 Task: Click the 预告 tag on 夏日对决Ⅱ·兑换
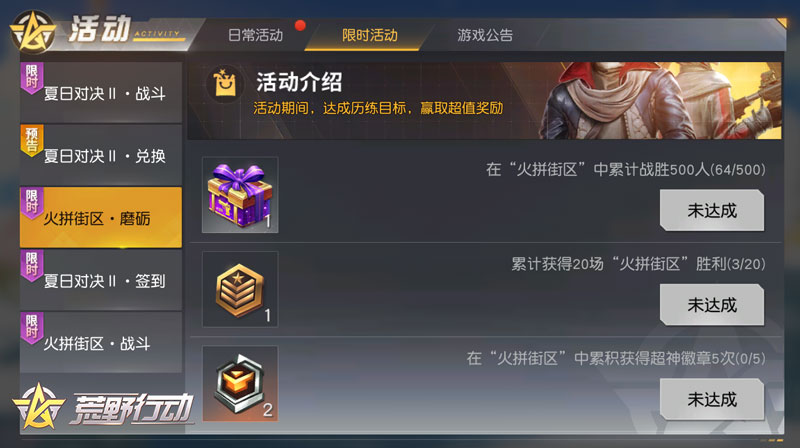click(32, 140)
